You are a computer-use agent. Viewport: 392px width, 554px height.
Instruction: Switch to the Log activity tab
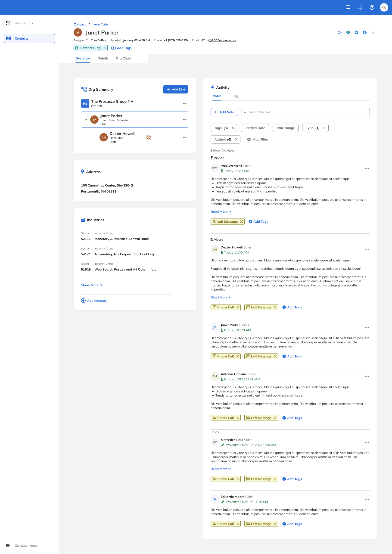[x=235, y=96]
